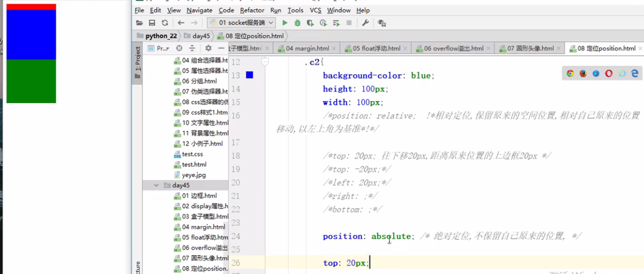Click the Save All toolbar icon

pos(152,23)
